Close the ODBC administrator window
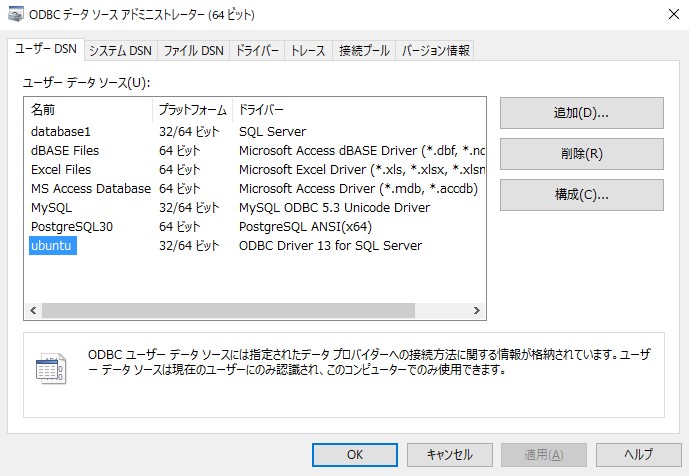 pyautogui.click(x=674, y=15)
